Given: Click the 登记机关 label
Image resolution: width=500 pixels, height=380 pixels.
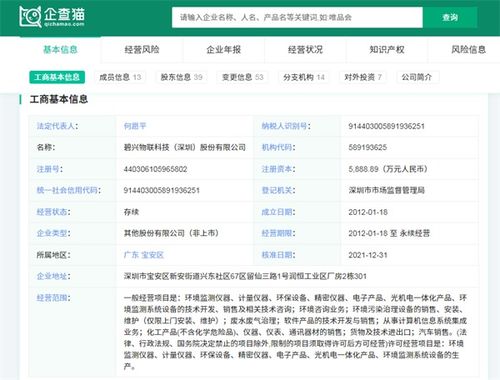Looking at the screenshot, I should pyautogui.click(x=278, y=190).
